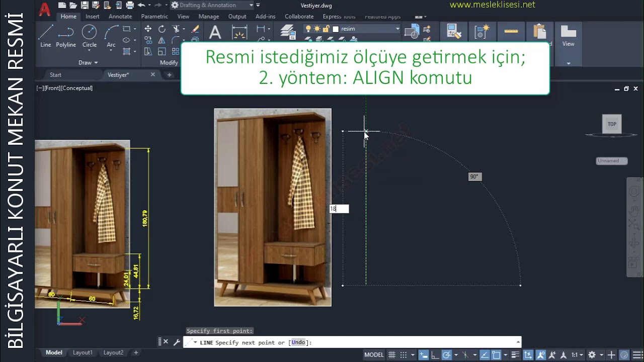Viewport: 644px width, 362px height.
Task: Toggle isolate objects circle icon
Action: click(x=624, y=355)
